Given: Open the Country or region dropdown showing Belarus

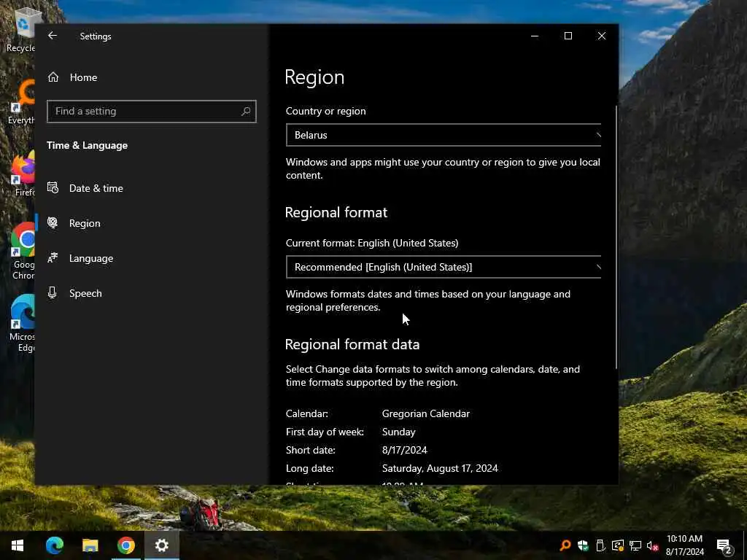Looking at the screenshot, I should (x=444, y=135).
